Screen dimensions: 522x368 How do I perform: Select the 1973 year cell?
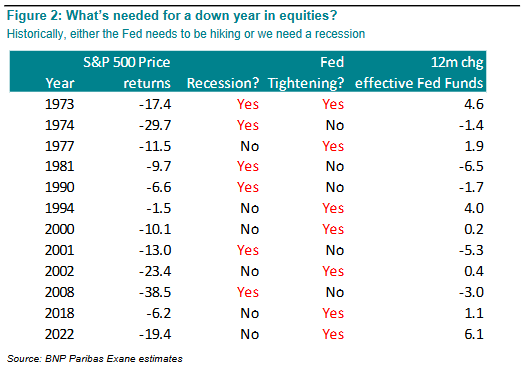(59, 104)
